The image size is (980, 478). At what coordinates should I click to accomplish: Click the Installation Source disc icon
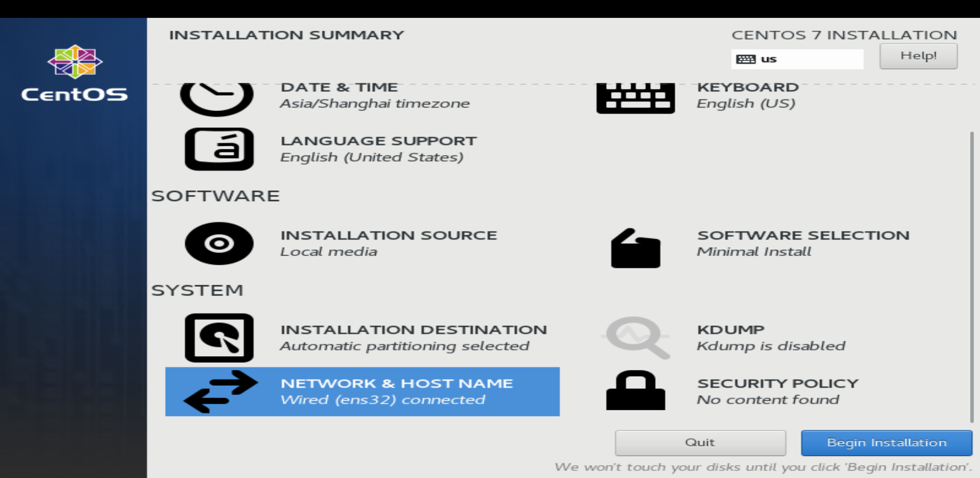219,244
